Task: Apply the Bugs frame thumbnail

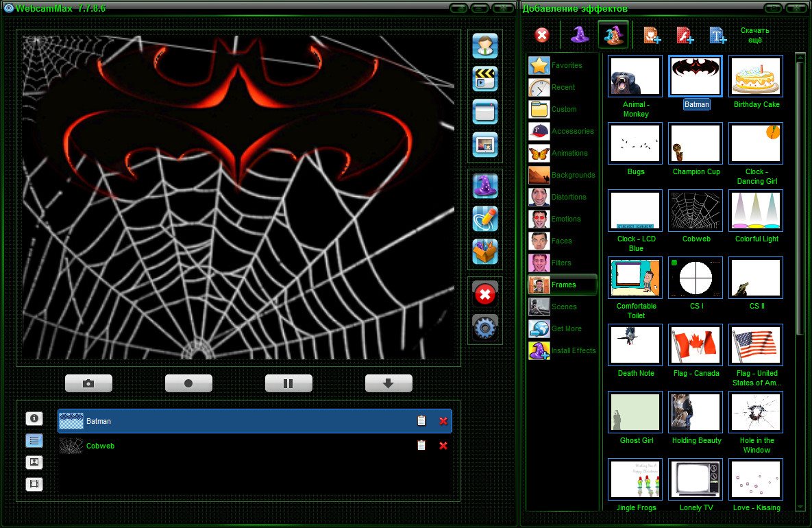Action: 635,143
